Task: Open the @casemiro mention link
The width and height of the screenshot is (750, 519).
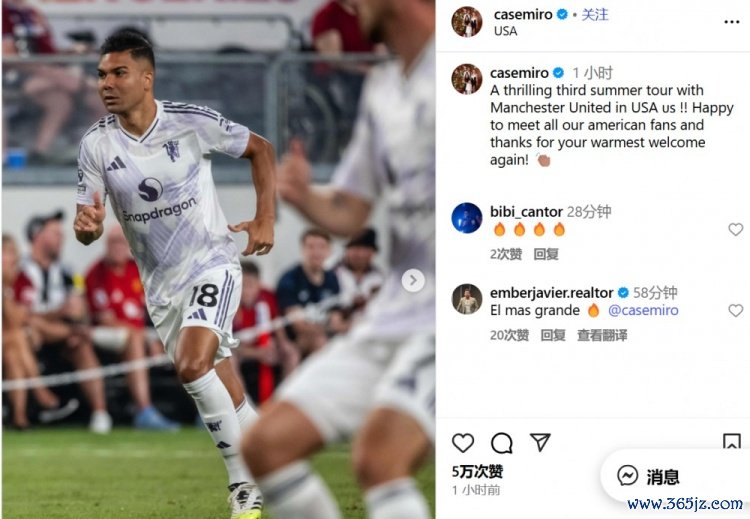Action: pyautogui.click(x=643, y=310)
